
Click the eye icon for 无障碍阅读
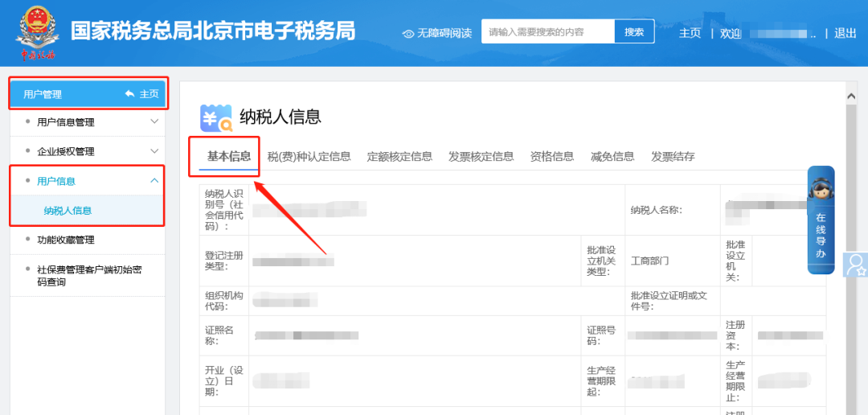coord(408,33)
